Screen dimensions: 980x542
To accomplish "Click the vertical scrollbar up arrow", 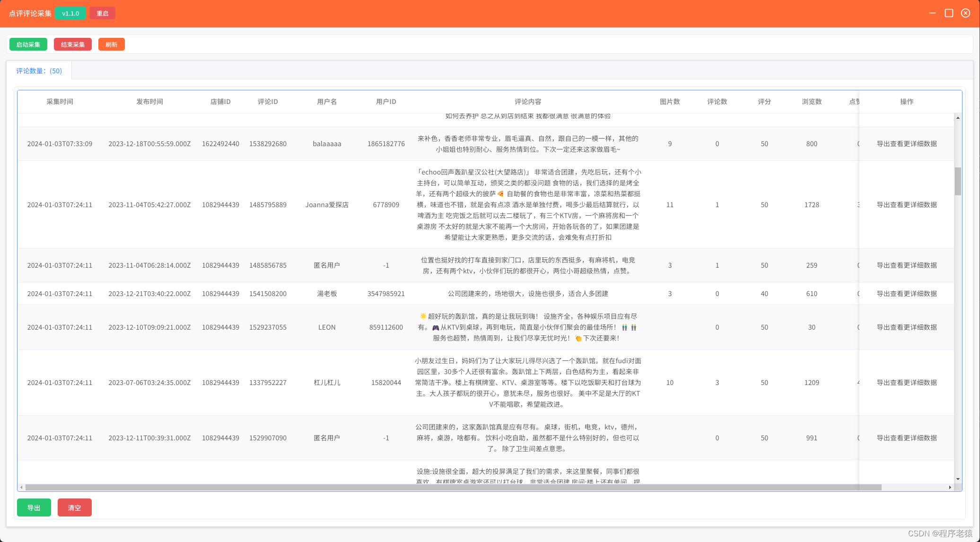I will [958, 118].
